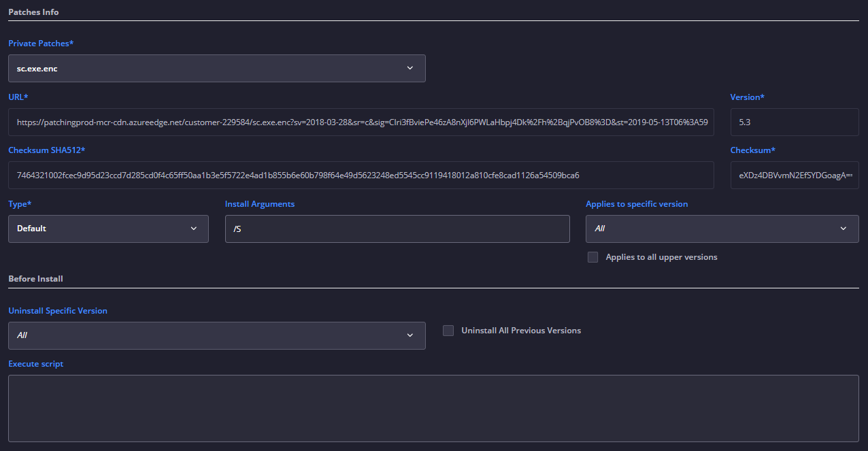Click the chevron arrow in Private Patches box
This screenshot has width=868, height=451.
click(410, 68)
